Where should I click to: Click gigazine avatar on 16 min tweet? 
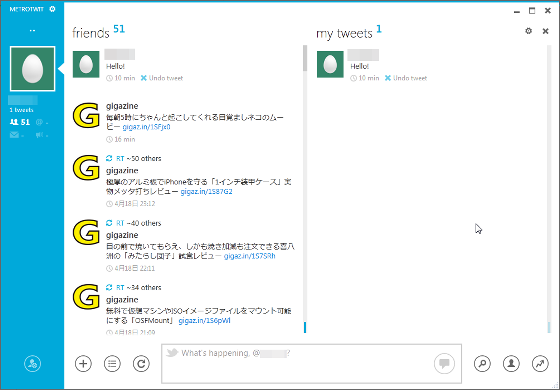click(86, 115)
